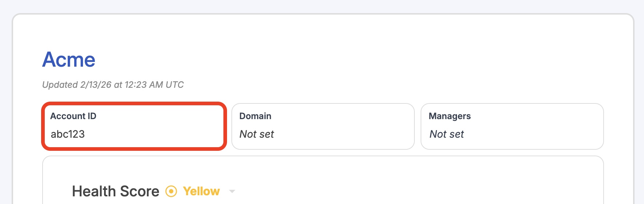Click the 12:23 AM UTC time text
Screen dimensions: 644x204
pos(154,85)
